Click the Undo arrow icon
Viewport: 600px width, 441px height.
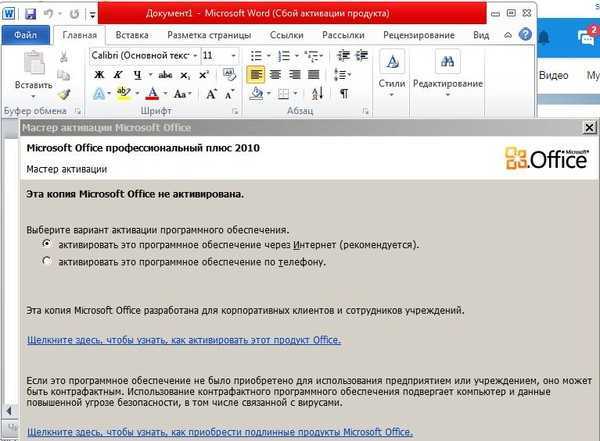[x=49, y=14]
